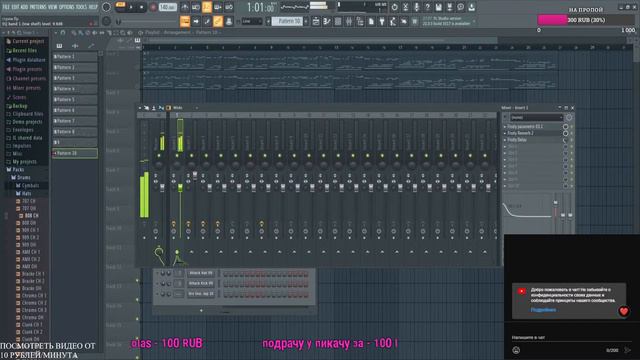640x360 pixels.
Task: Adjust the Master track volume fader
Action: (x=162, y=187)
